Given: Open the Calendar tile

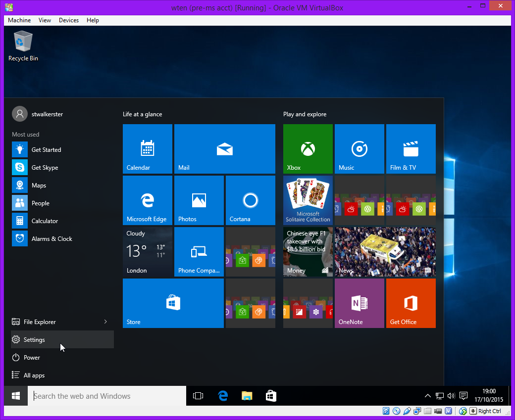Looking at the screenshot, I should 147,149.
